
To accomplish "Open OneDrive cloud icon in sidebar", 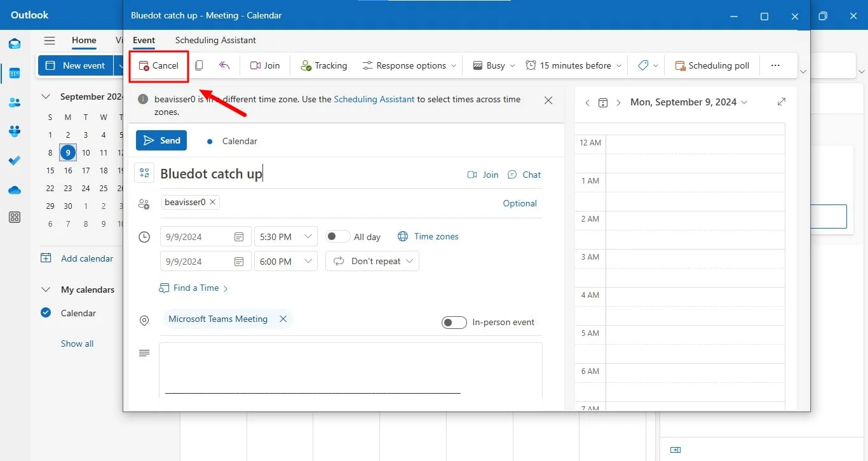I will coord(15,190).
